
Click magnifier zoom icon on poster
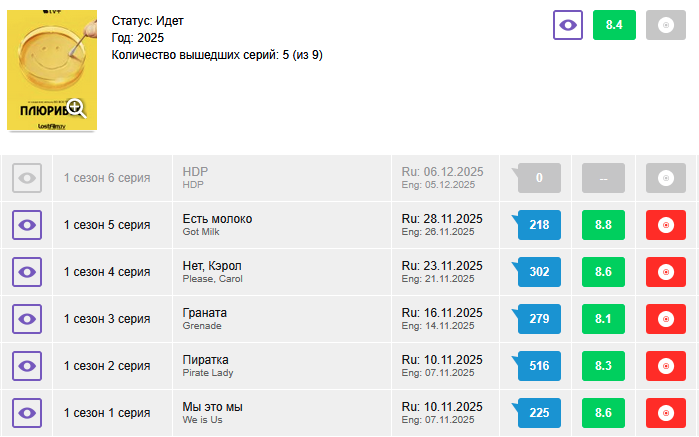point(76,109)
